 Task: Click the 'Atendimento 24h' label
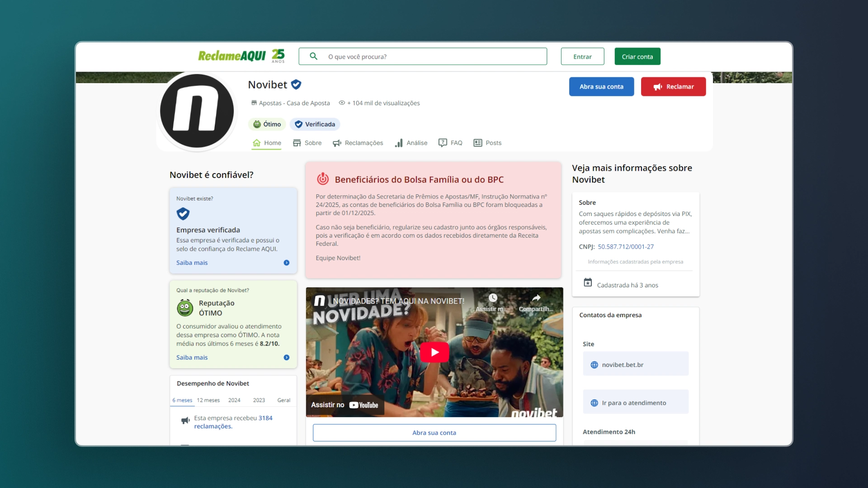(609, 432)
